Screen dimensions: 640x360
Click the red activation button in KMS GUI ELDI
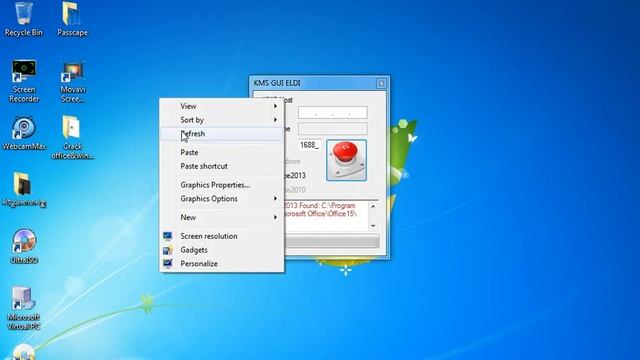346,160
